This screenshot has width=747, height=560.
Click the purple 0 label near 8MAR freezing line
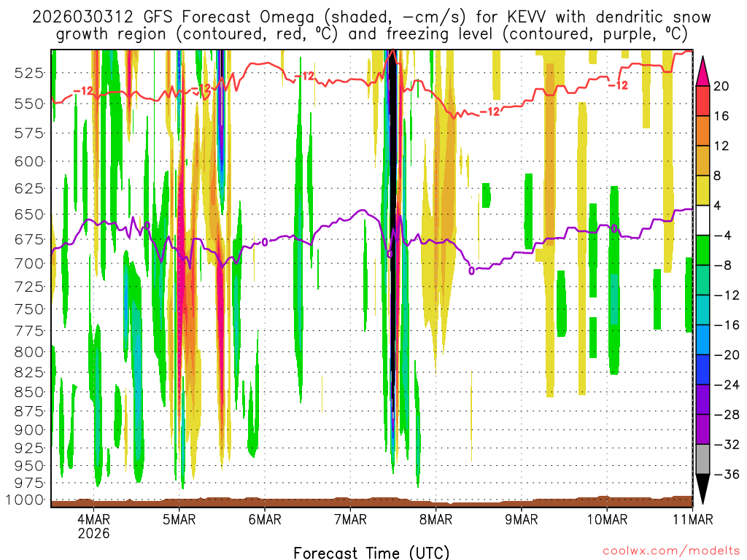pos(471,271)
